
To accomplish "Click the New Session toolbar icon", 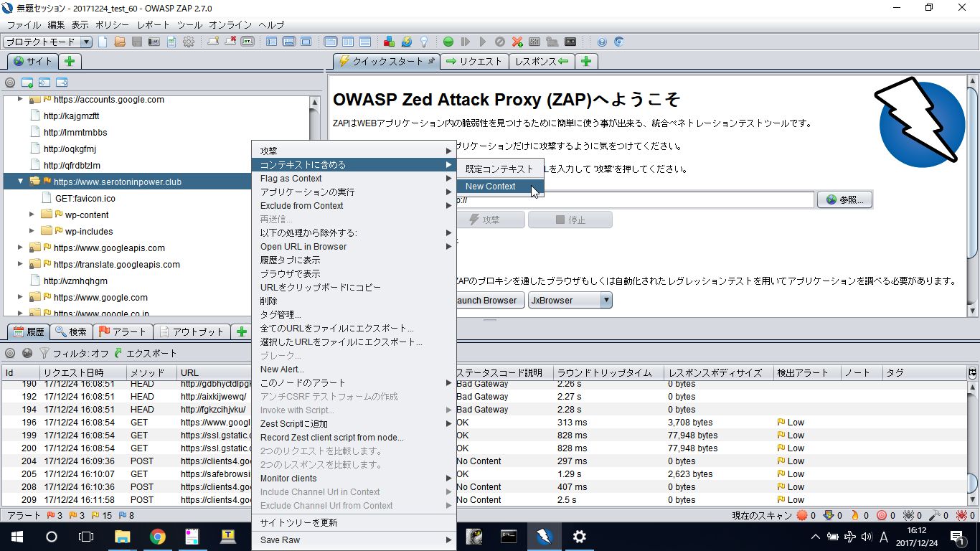I will click(103, 42).
